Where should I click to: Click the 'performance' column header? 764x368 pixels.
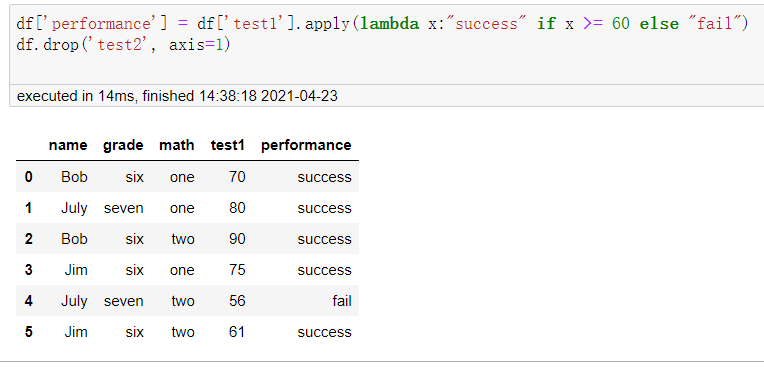click(306, 145)
